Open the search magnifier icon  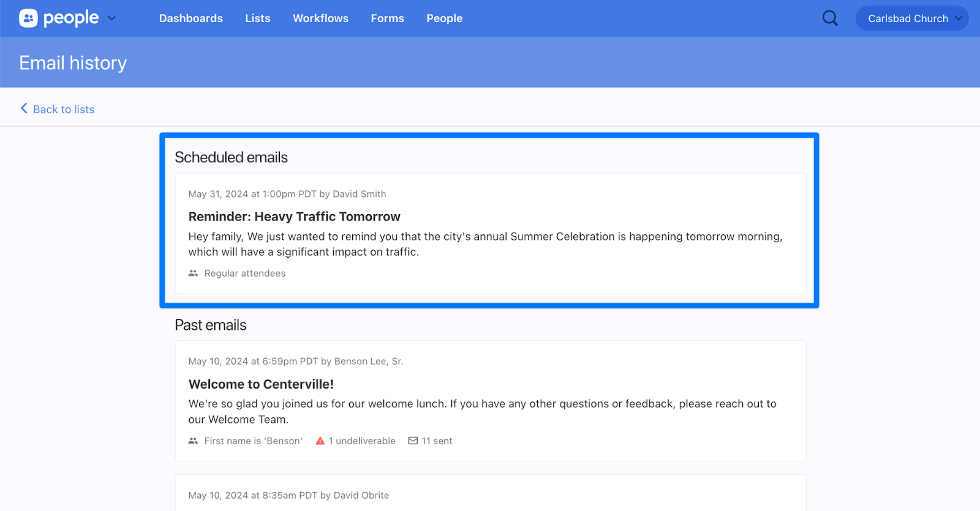[x=830, y=18]
